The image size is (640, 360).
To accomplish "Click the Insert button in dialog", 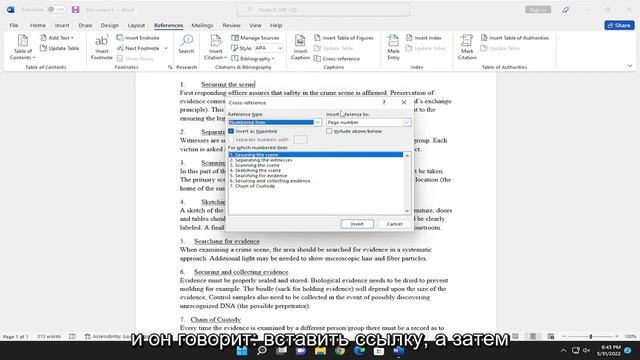I will [357, 224].
